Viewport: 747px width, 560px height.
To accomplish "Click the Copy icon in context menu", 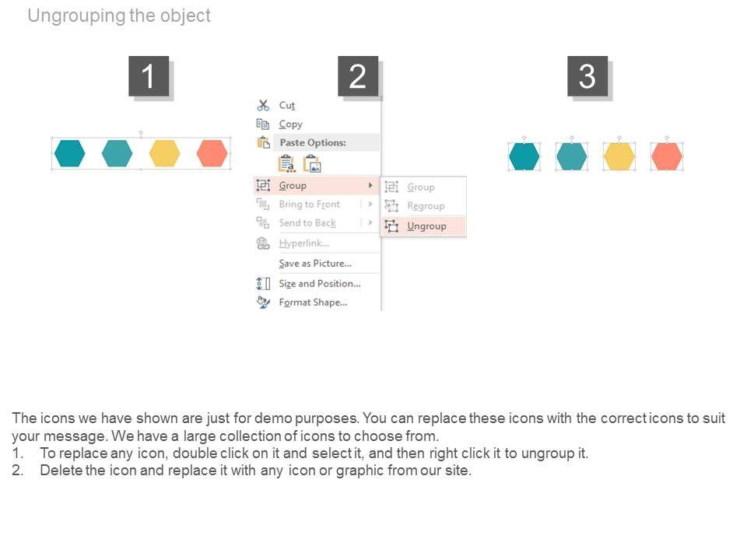I will [x=263, y=124].
